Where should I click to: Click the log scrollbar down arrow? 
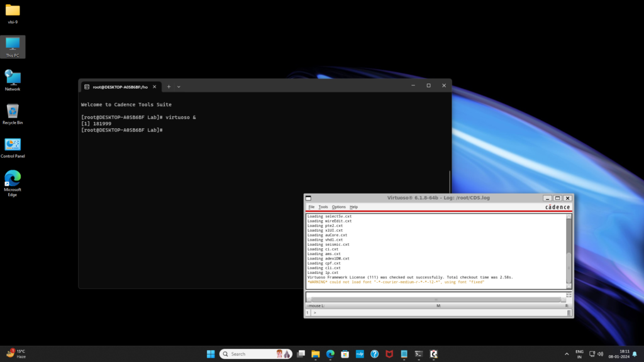[x=569, y=287]
